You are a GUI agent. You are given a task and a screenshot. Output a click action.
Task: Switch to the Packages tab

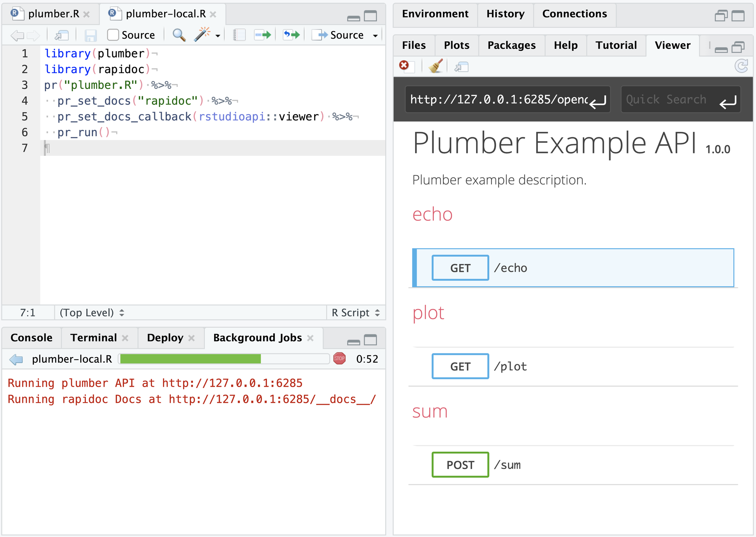[x=511, y=45]
